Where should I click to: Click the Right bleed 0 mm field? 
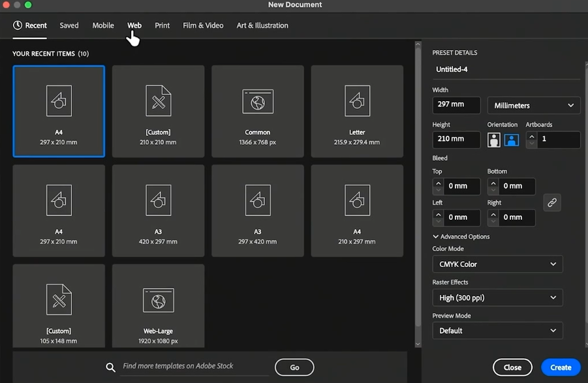coord(517,218)
